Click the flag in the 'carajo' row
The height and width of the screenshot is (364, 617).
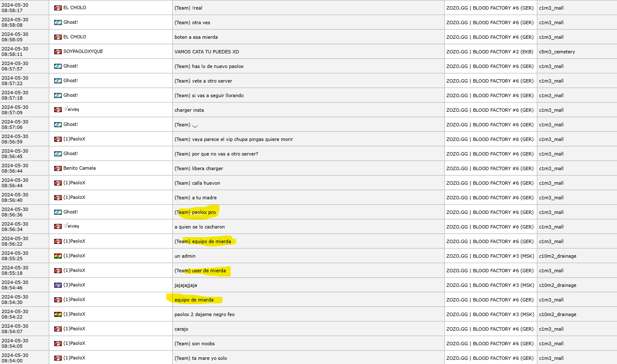58,329
